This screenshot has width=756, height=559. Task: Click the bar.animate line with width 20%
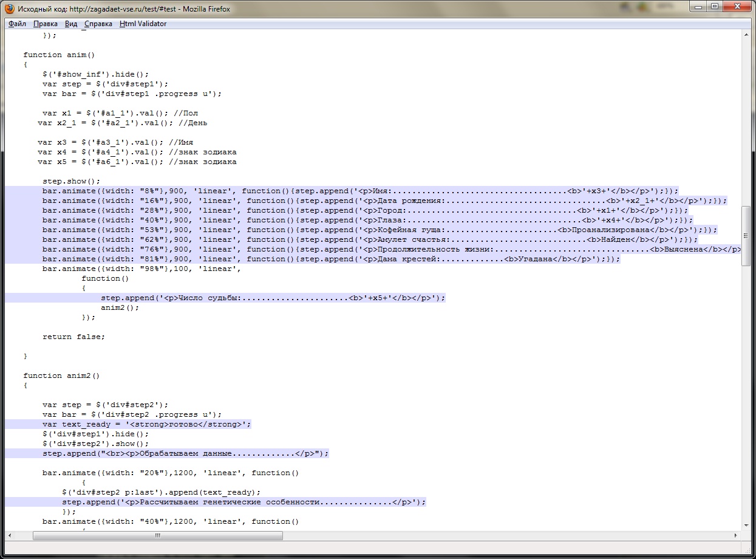171,473
